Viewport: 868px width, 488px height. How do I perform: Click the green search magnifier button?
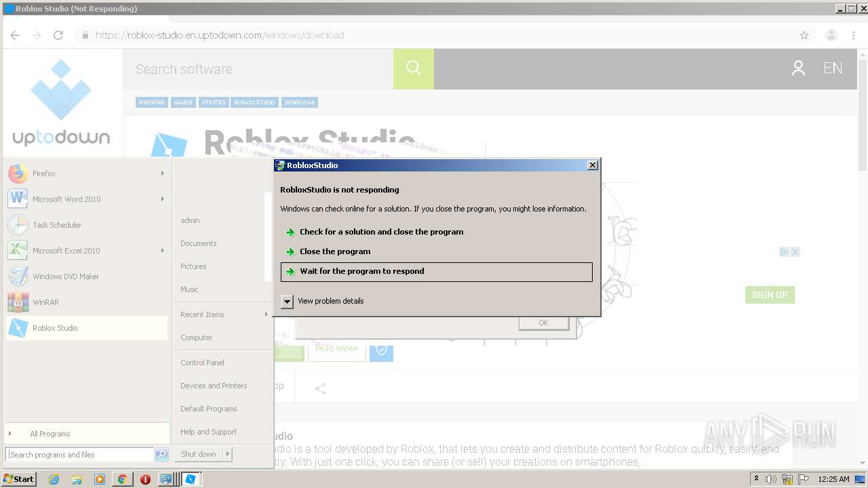tap(414, 69)
